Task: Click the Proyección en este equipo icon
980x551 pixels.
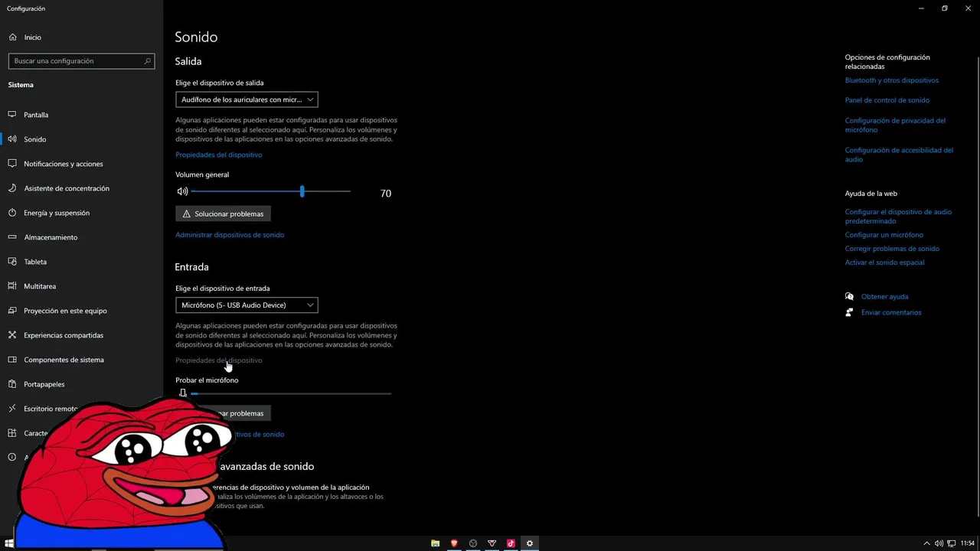Action: pyautogui.click(x=12, y=311)
